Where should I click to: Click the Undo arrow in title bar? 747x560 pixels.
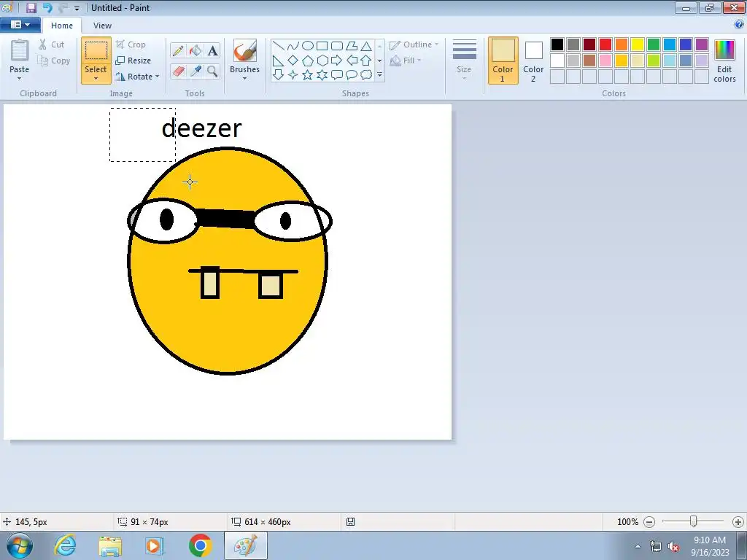(47, 7)
